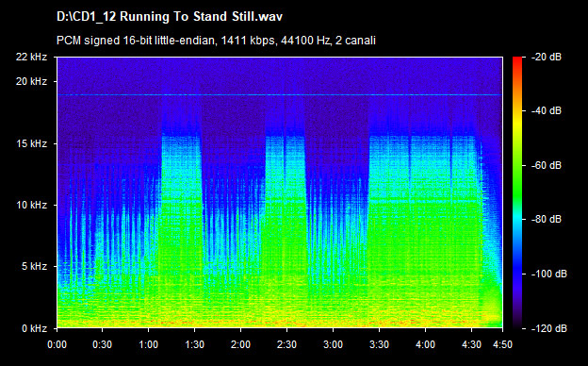Select the -20 dB scale label
588x366 pixels.
[547, 57]
